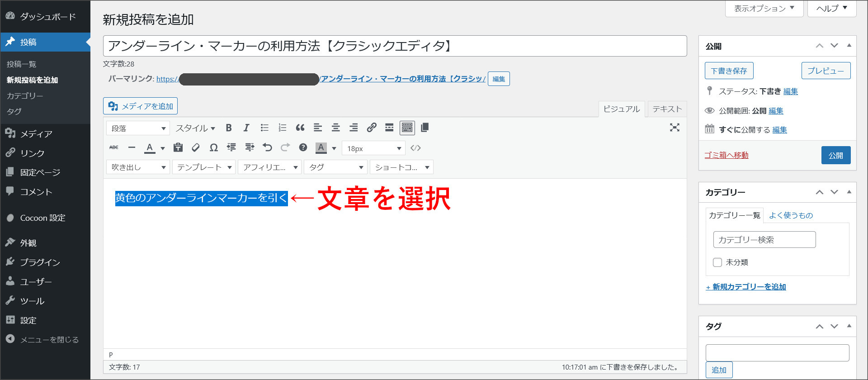The image size is (868, 380).
Task: Toggle italic formatting in editor toolbar
Action: pos(246,128)
